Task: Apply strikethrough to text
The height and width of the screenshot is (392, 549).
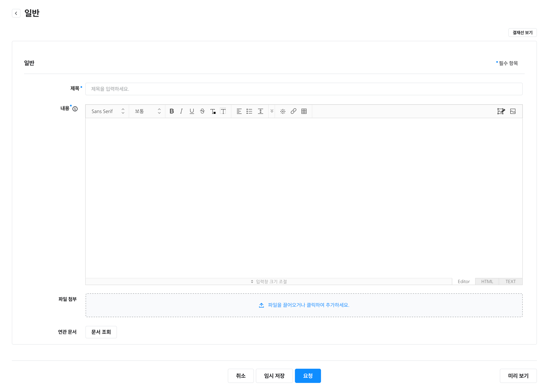Action: [x=202, y=111]
